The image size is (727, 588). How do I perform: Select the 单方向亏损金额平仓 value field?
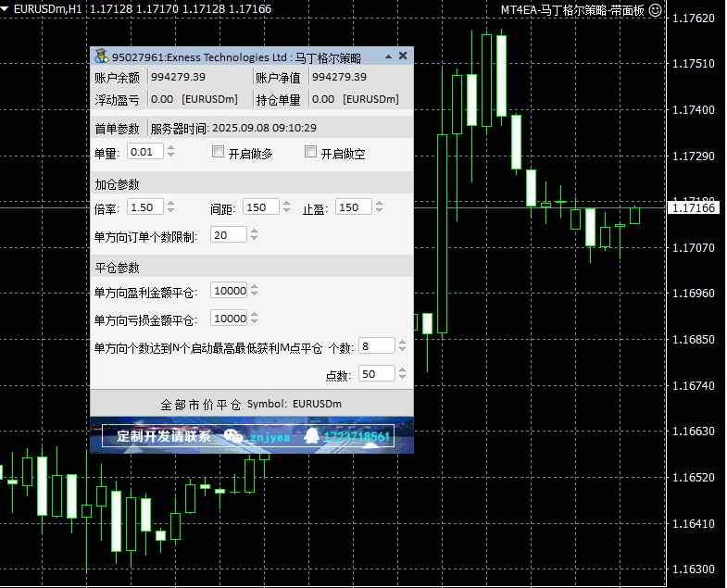click(x=228, y=319)
